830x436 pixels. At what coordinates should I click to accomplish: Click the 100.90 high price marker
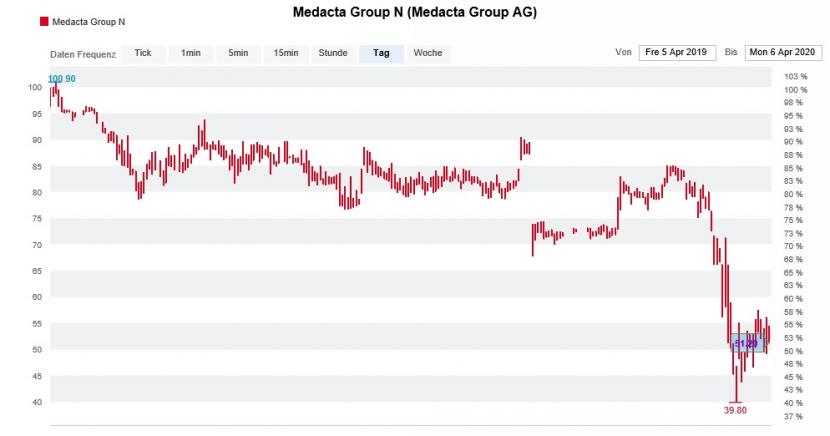pyautogui.click(x=61, y=79)
